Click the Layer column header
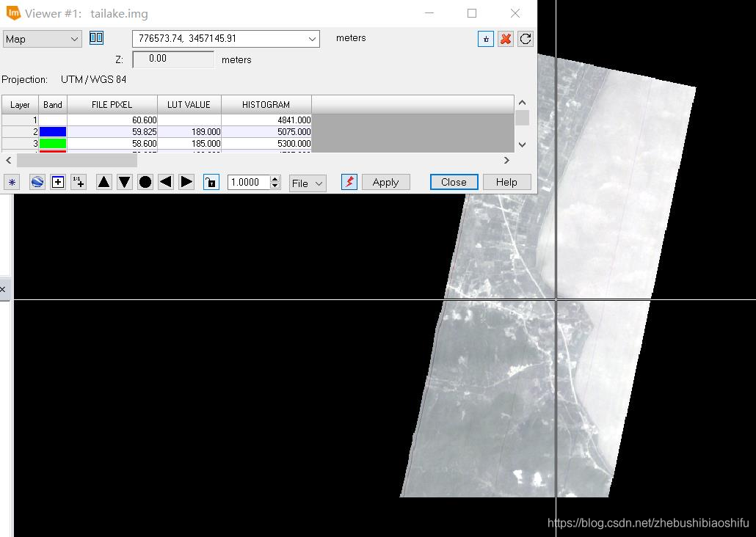 pos(20,105)
